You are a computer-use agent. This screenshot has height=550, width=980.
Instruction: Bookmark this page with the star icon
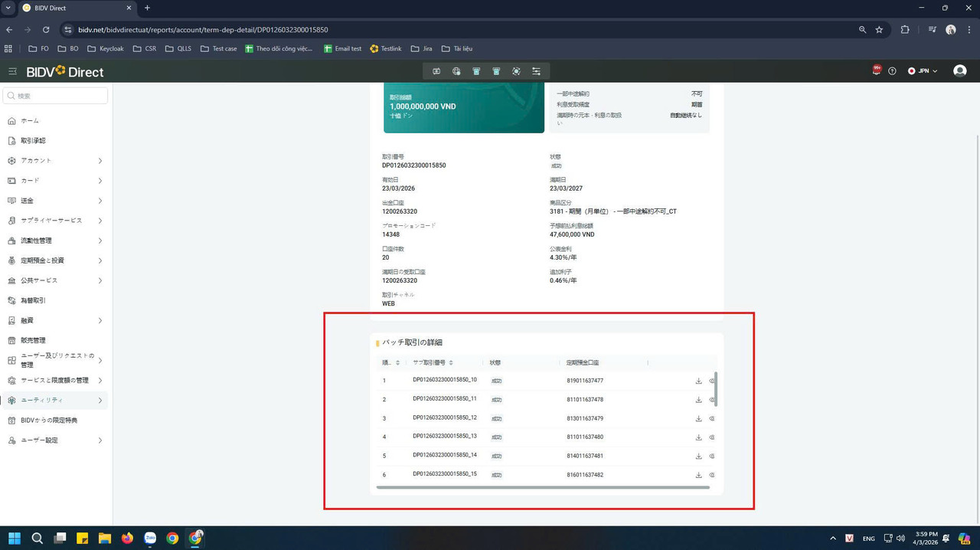[879, 30]
